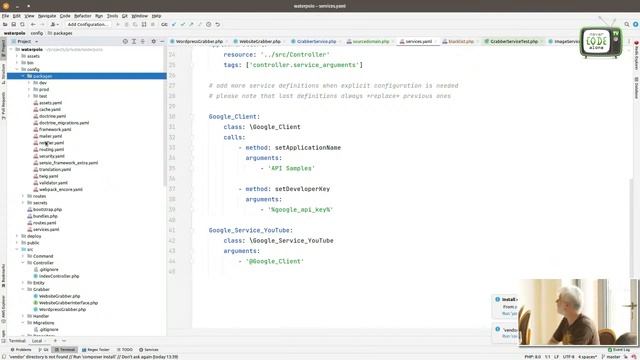Click the Git commit checkmark icon
Viewport: 640px width, 360px height.
pos(182,24)
